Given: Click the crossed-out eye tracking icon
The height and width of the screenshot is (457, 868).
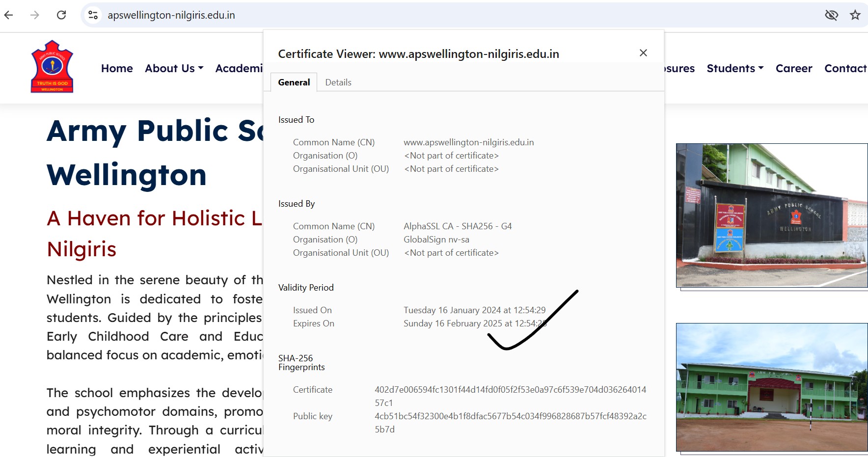Looking at the screenshot, I should click(831, 15).
